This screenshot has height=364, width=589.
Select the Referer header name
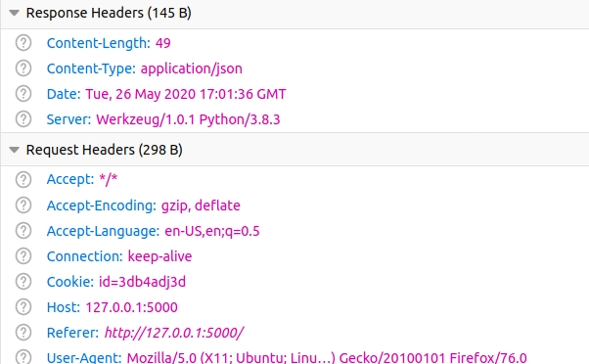coord(72,333)
